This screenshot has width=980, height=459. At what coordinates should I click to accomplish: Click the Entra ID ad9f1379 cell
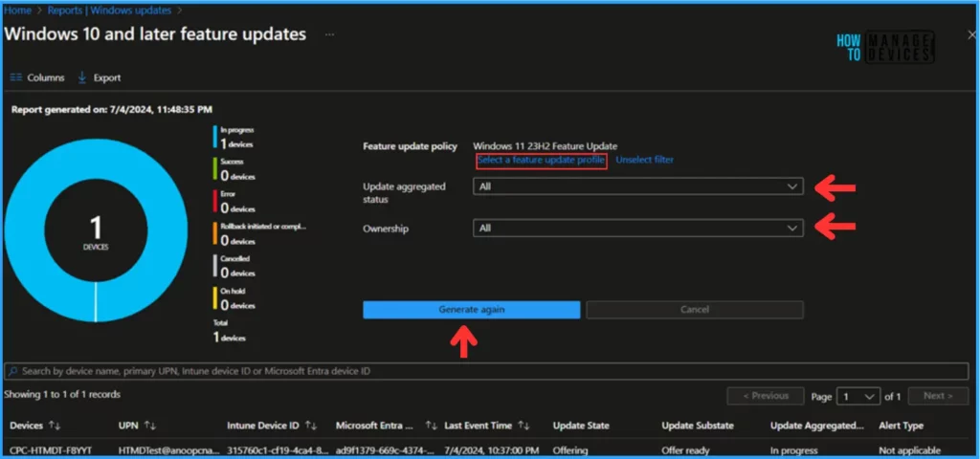(387, 450)
